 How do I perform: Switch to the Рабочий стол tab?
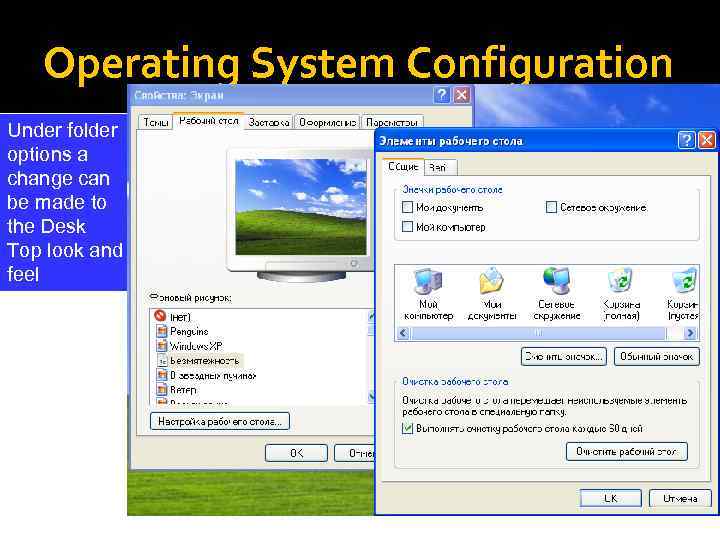pyautogui.click(x=208, y=121)
